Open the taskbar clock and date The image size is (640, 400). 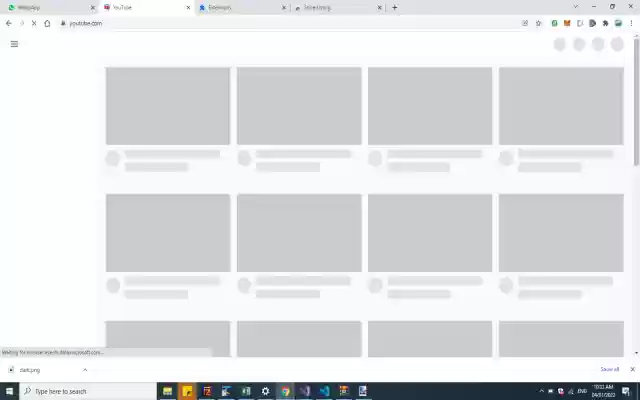point(603,391)
